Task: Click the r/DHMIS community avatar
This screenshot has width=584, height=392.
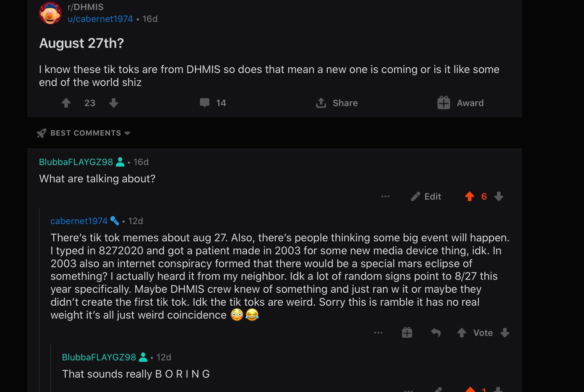Action: click(50, 13)
